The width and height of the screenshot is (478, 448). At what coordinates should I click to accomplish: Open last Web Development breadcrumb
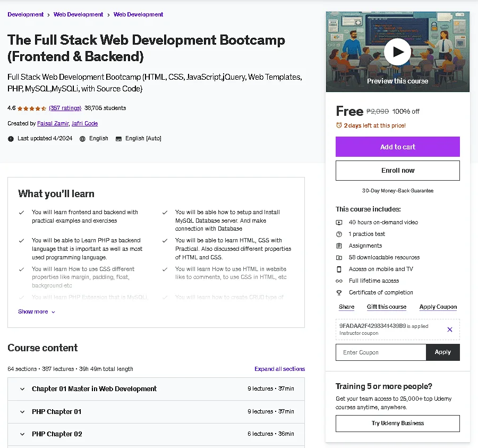(x=139, y=14)
